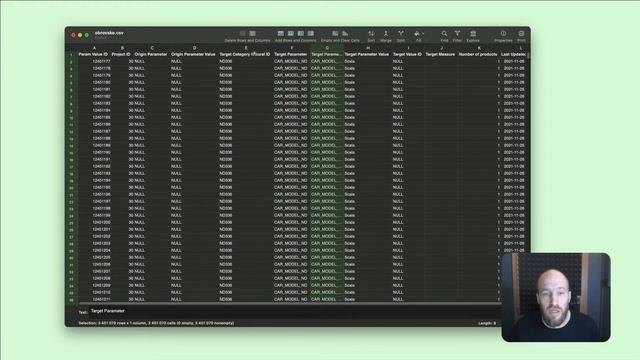
Task: Click the fourth Add Rows and Columns icon
Action: [311, 33]
